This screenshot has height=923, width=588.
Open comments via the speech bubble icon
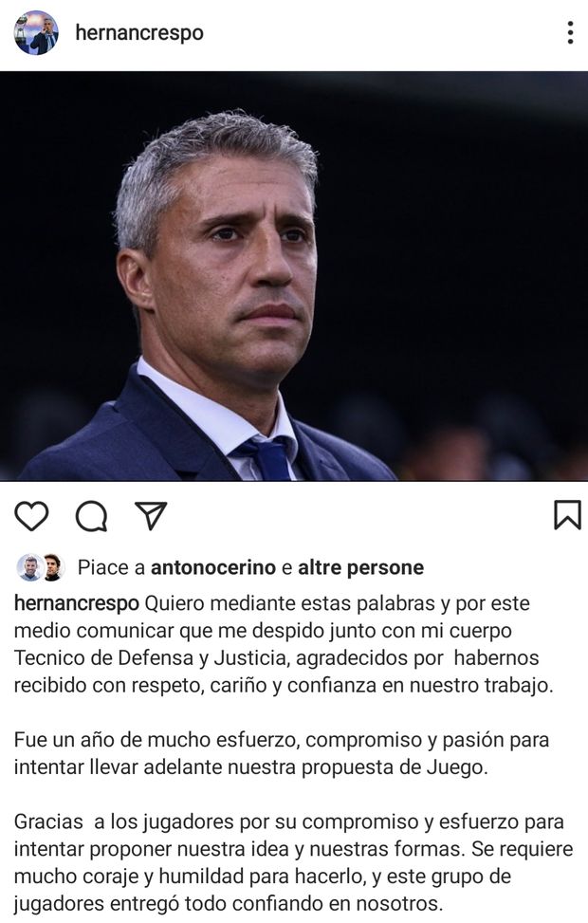point(91,516)
